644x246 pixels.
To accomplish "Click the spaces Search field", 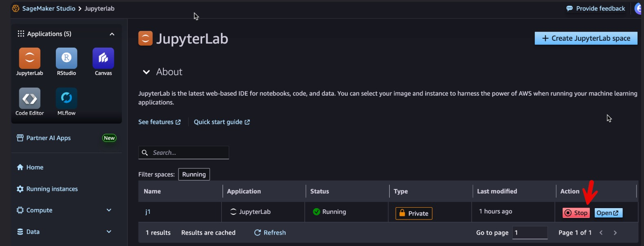I will tap(187, 153).
